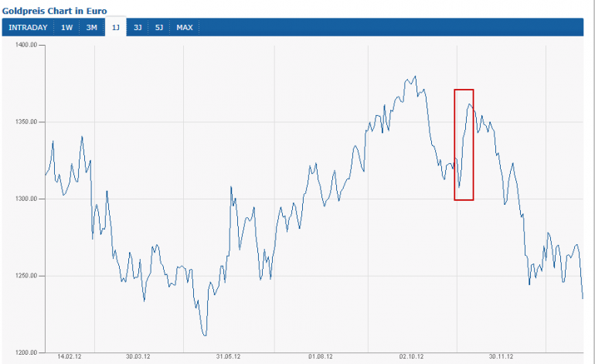The image size is (595, 364).
Task: Pick the 01.08.12 x-axis date
Action: click(x=320, y=357)
